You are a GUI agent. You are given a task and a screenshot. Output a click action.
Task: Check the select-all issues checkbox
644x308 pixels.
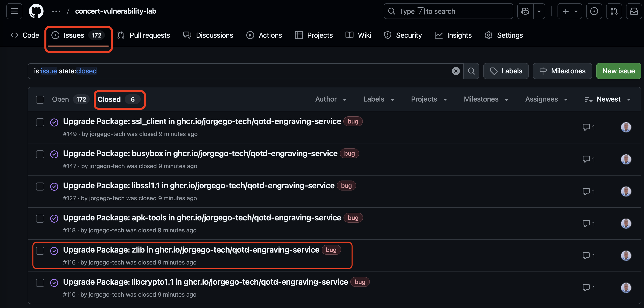40,100
